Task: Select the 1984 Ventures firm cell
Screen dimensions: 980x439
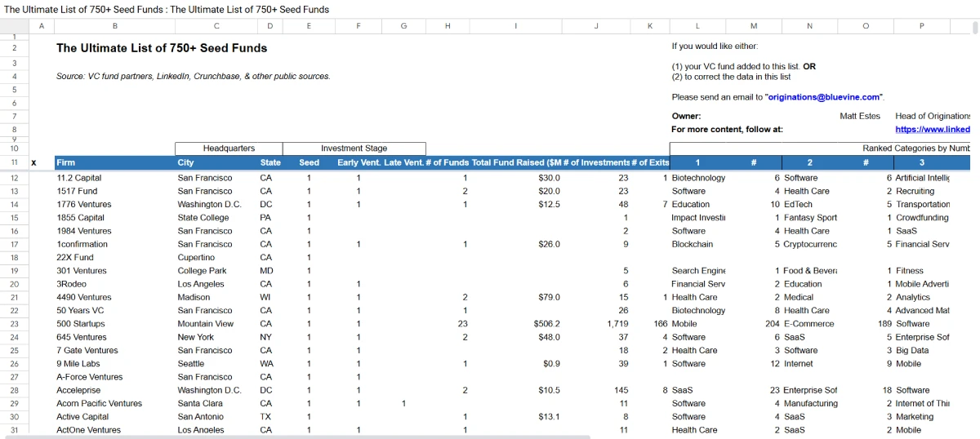Action: (x=114, y=231)
